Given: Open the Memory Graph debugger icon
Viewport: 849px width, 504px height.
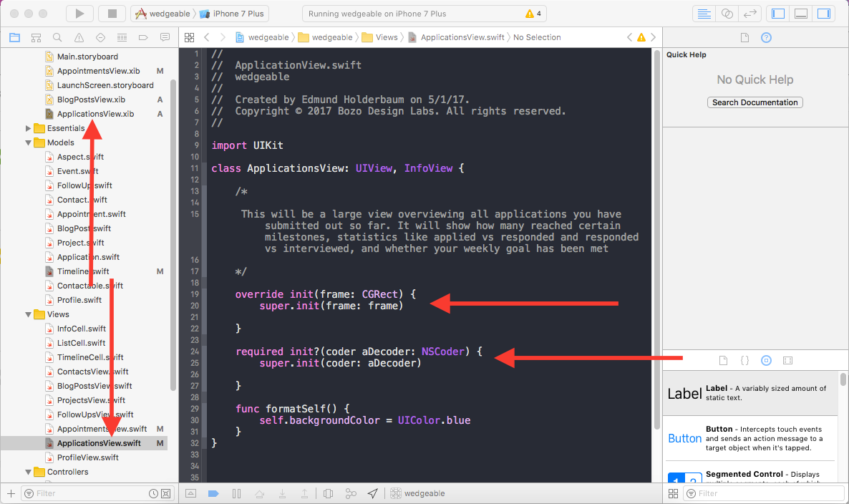Looking at the screenshot, I should point(351,493).
